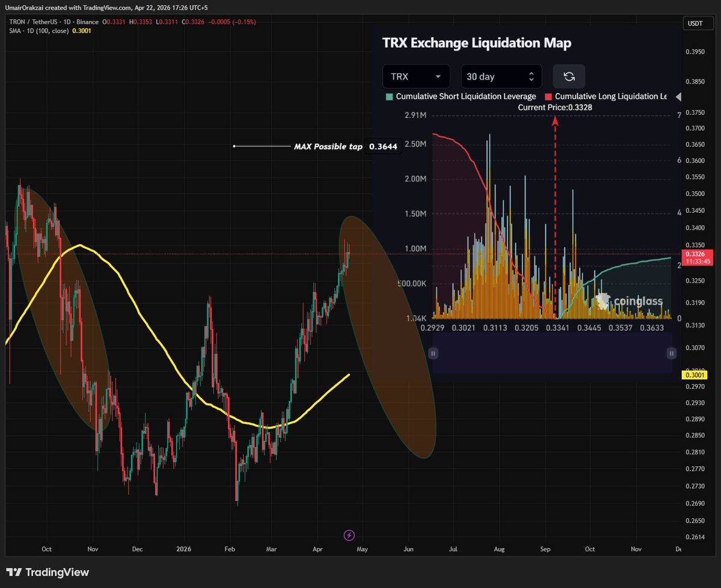Image resolution: width=721 pixels, height=588 pixels.
Task: Select the lightning bolt icon near the timeline
Action: [349, 535]
